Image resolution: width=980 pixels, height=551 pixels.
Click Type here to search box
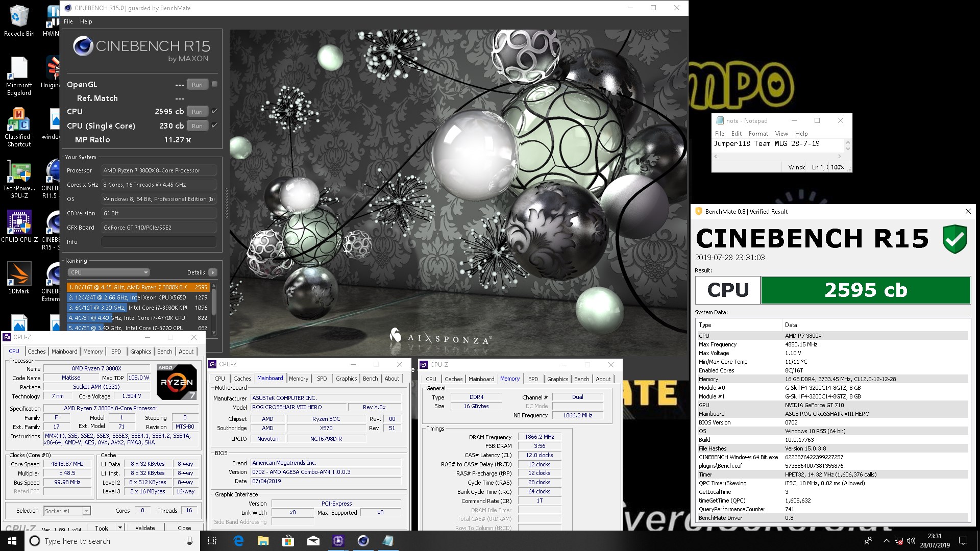[113, 541]
